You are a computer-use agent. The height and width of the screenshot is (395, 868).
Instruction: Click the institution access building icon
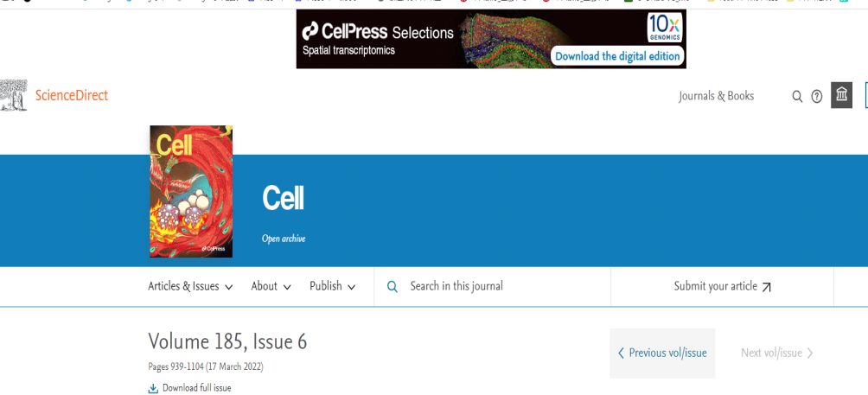[841, 95]
